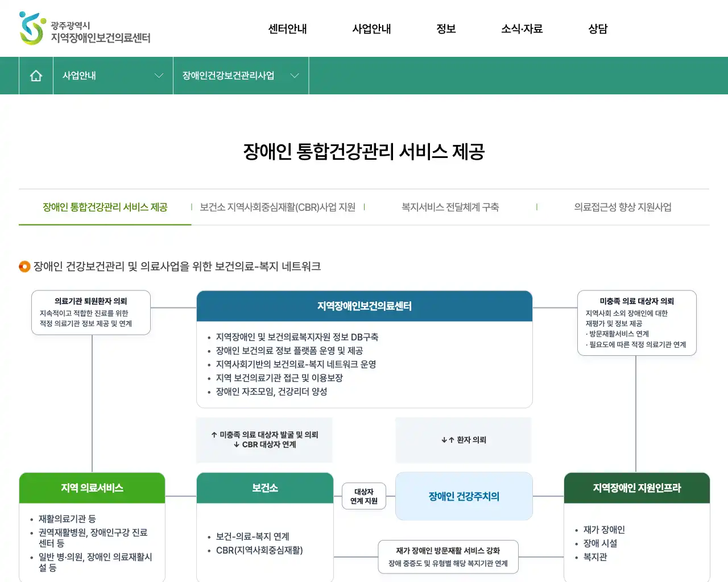Click bullet 재가 장애인 in 지원인프라
728x582 pixels.
(x=604, y=530)
